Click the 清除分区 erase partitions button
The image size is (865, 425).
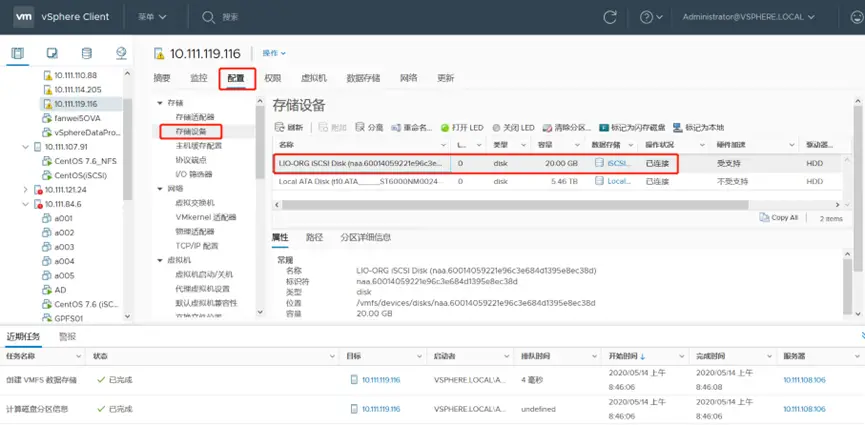click(567, 128)
